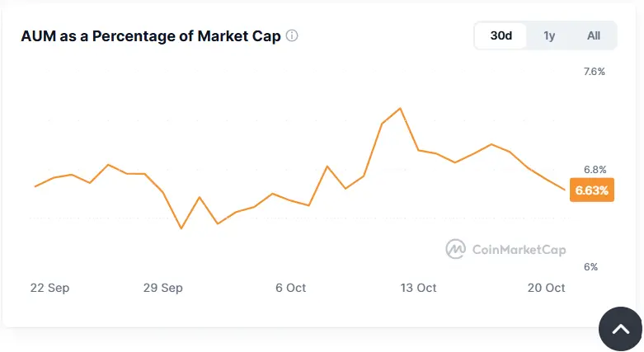Click the 29 Sep date label

162,288
